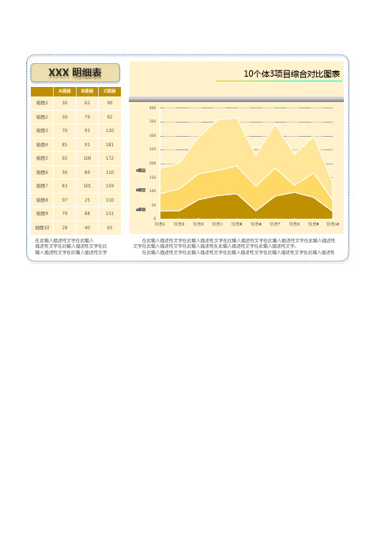Screen dimensions: 392x555
Task: Select the value 65 in 销售10 row
Action: coord(110,228)
